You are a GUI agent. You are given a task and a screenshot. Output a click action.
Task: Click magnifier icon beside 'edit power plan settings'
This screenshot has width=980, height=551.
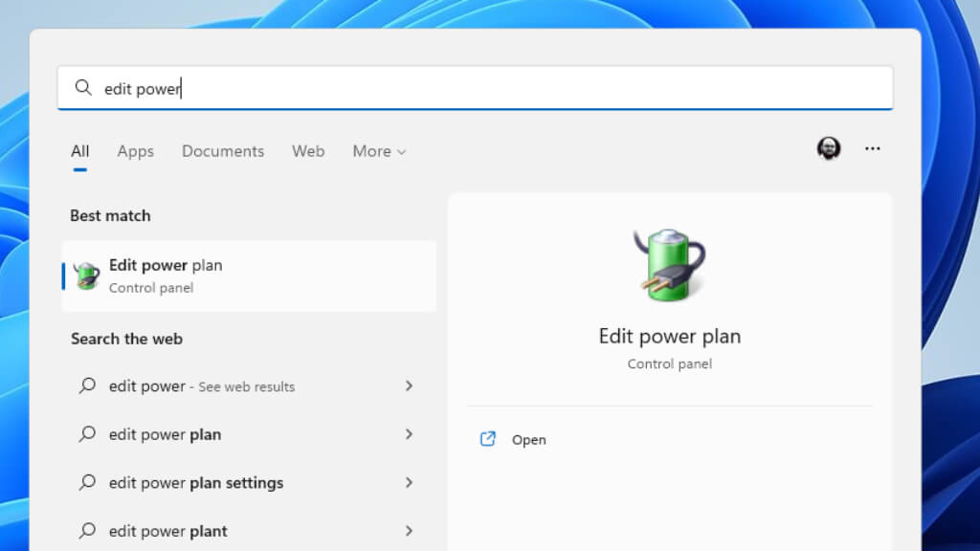(x=87, y=482)
